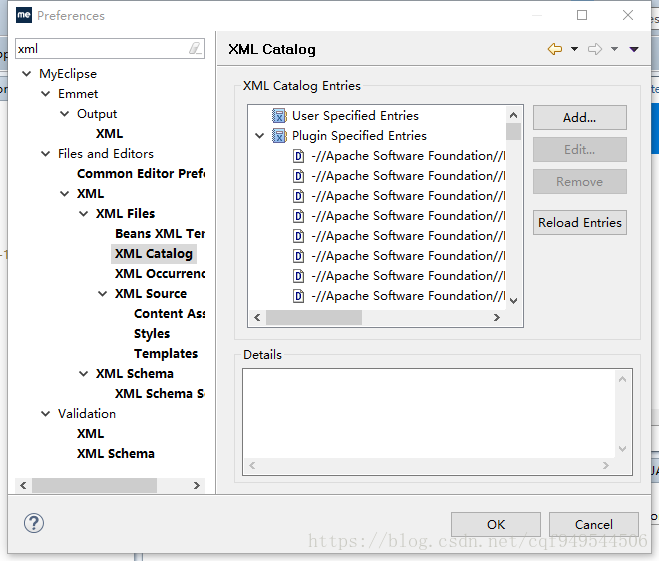The image size is (659, 561).
Task: Click the Remove button
Action: [x=580, y=182]
